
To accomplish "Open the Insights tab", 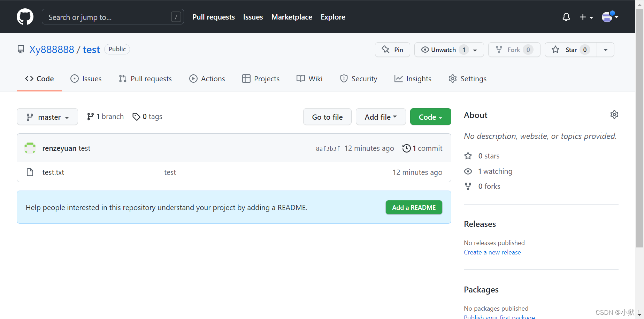I will pos(413,79).
